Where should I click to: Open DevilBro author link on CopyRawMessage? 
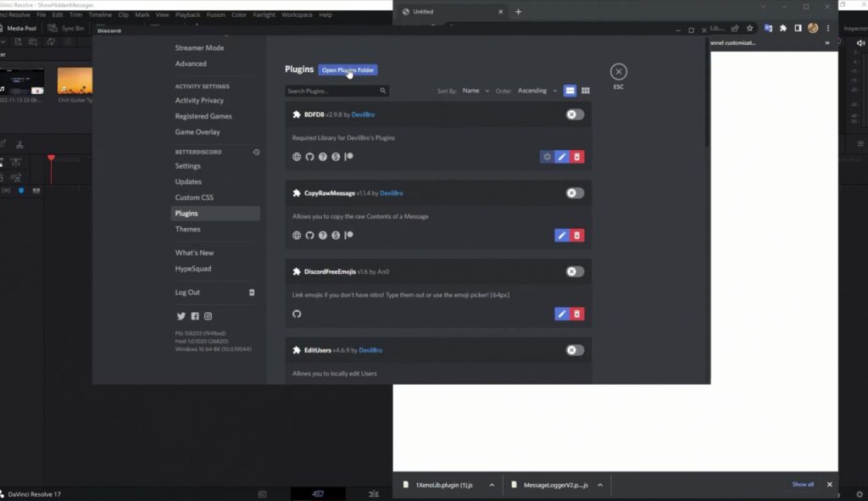(x=392, y=193)
